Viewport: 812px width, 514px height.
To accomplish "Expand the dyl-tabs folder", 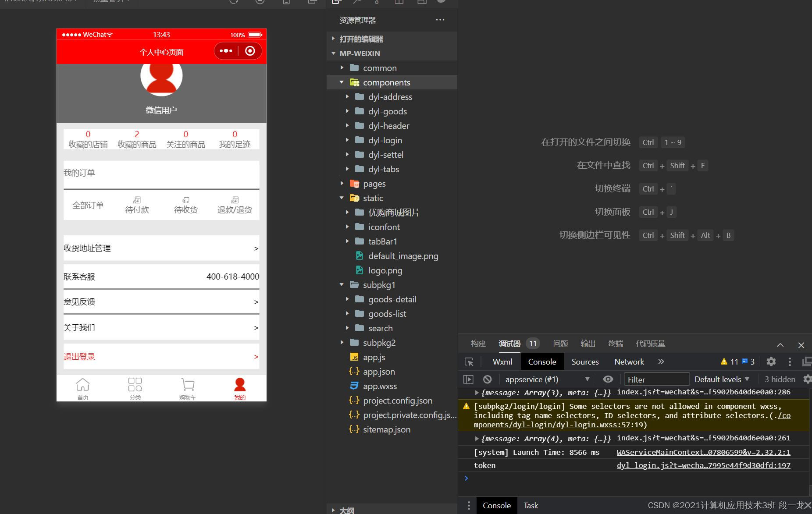I will coord(392,169).
